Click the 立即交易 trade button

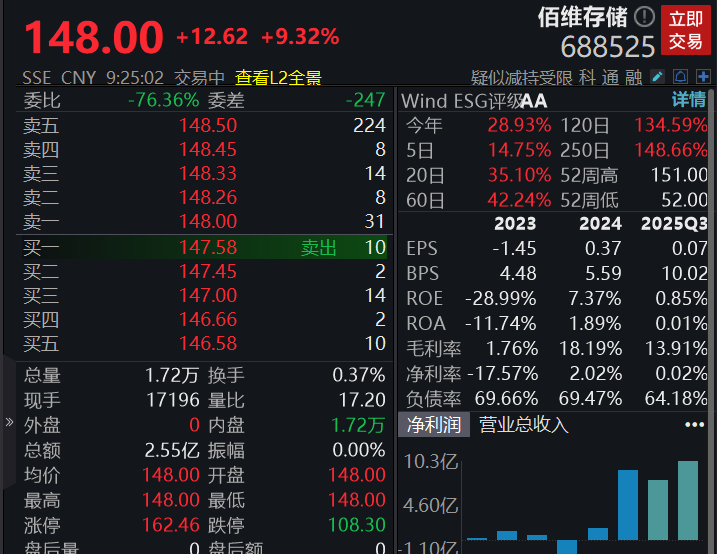pyautogui.click(x=685, y=30)
